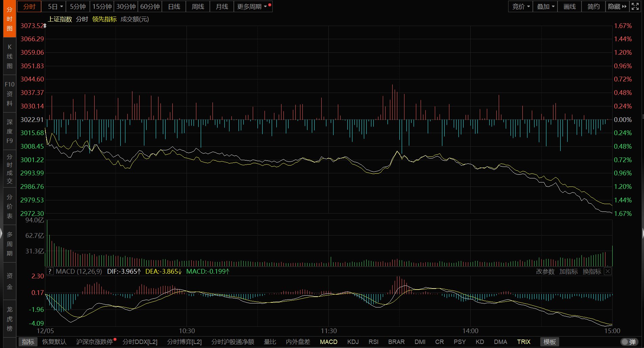Image resolution: width=644 pixels, height=348 pixels.
Task: Open 分价表 in left sidebar
Action: click(9, 206)
